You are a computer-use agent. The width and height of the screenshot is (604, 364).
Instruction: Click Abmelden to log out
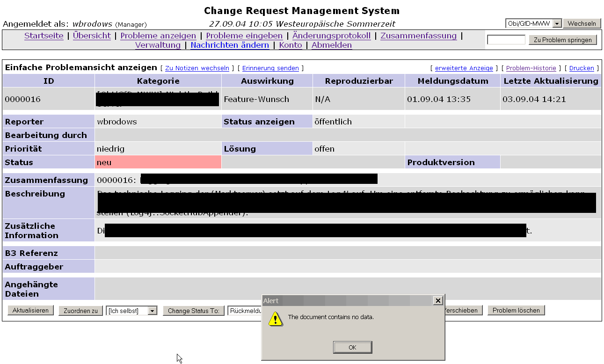(332, 45)
